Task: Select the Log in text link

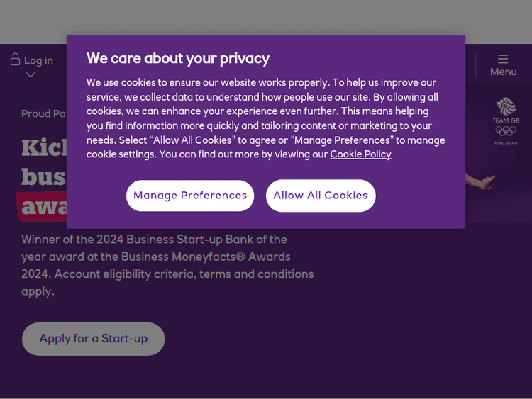Action: pyautogui.click(x=38, y=61)
